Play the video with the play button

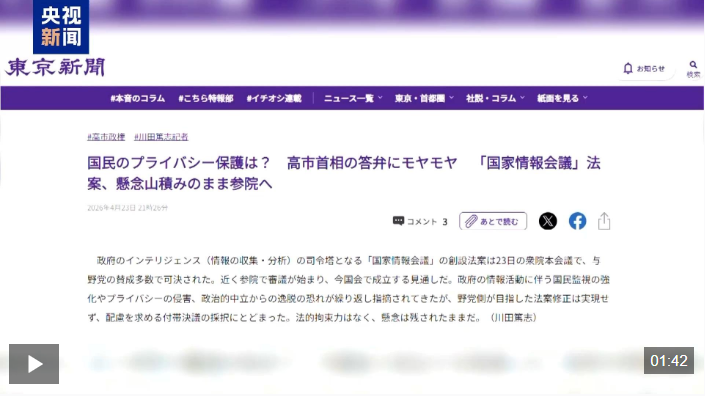click(x=34, y=364)
